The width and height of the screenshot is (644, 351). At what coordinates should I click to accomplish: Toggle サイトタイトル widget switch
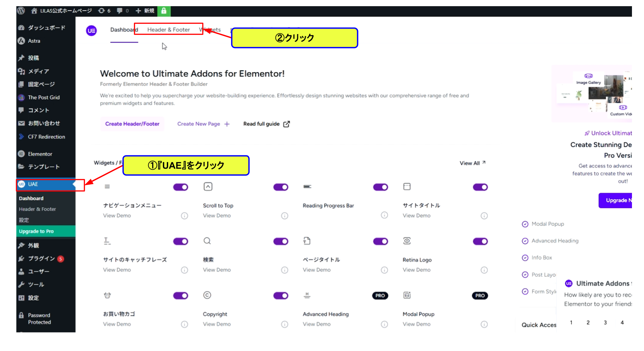pyautogui.click(x=480, y=187)
